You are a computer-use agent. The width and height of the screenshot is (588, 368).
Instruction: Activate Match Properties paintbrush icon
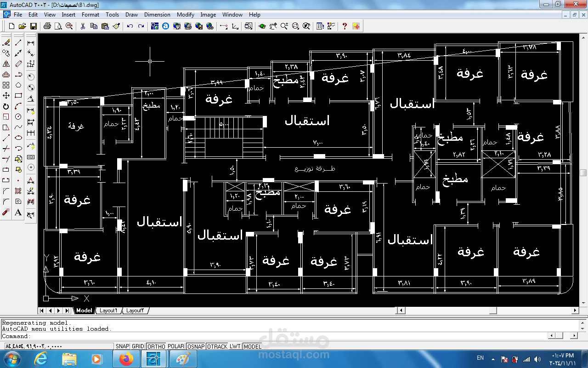(x=116, y=26)
